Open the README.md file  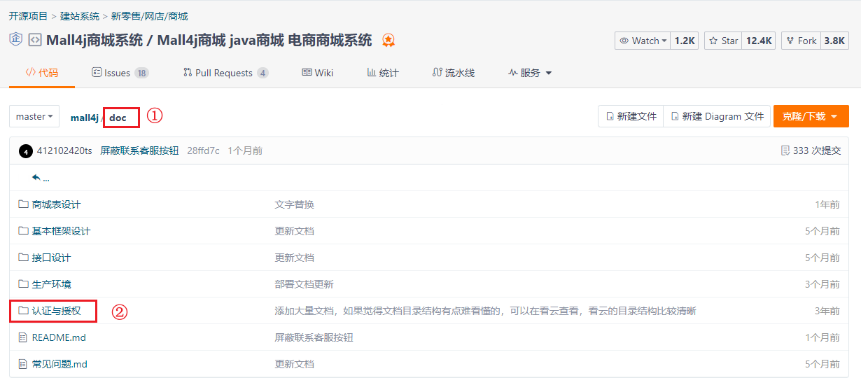point(59,338)
